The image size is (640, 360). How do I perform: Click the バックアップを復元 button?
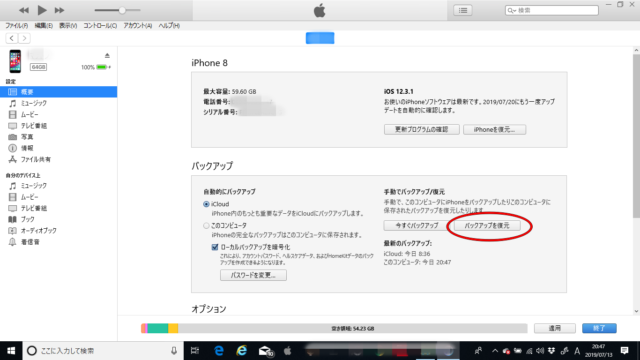tap(487, 225)
